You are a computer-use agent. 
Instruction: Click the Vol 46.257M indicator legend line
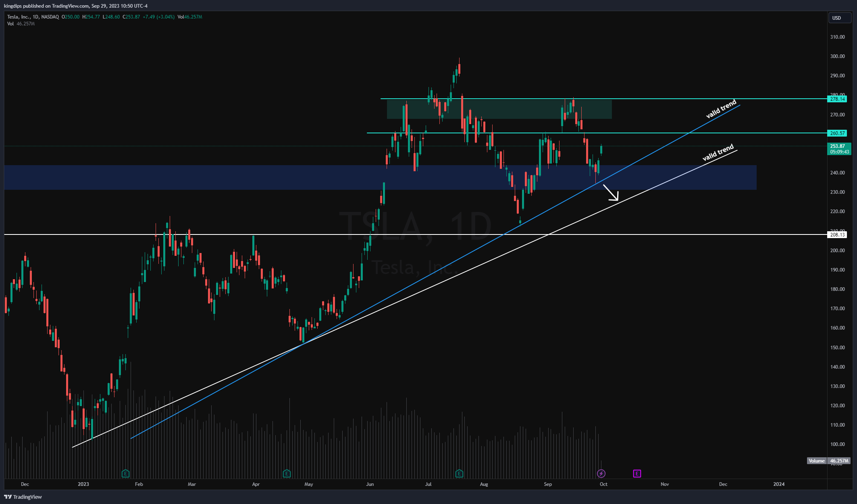[21, 24]
